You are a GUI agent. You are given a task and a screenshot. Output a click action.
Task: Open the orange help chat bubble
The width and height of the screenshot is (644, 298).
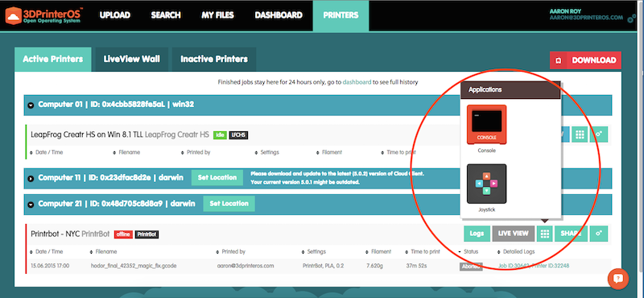[x=618, y=279]
